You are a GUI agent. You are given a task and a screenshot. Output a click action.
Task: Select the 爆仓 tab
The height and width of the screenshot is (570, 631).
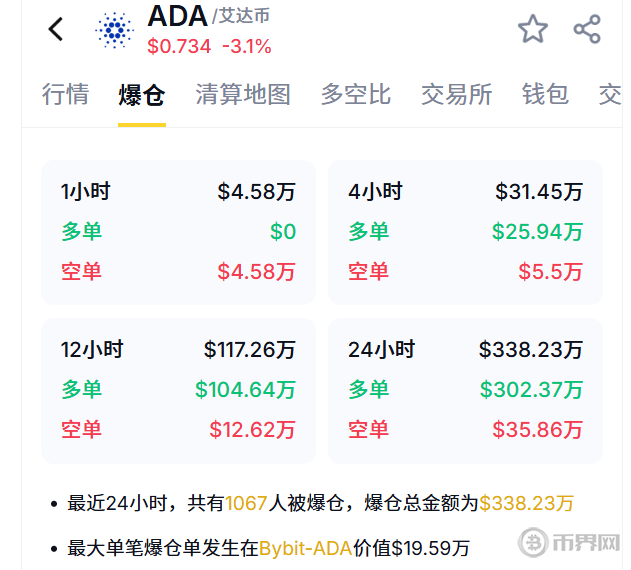click(x=142, y=95)
